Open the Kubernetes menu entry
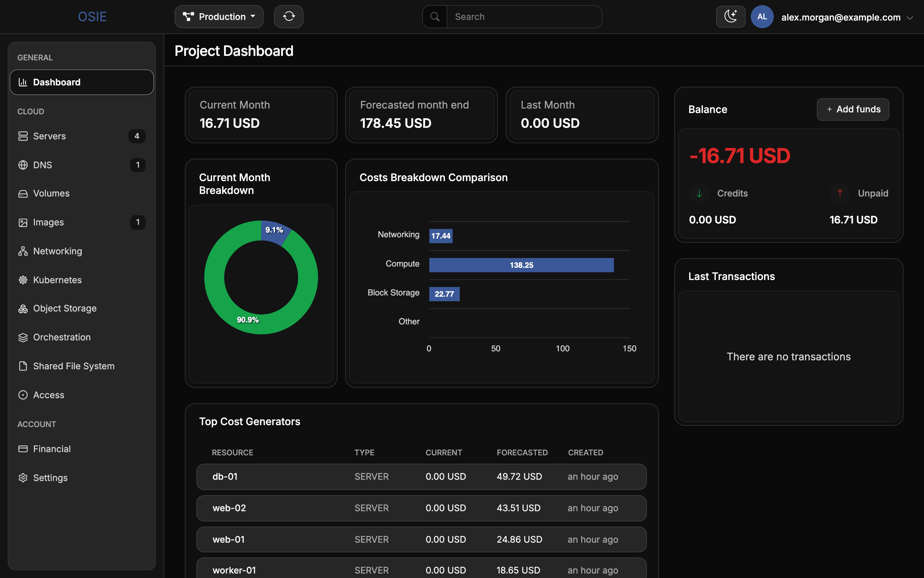The image size is (924, 578). [82, 280]
